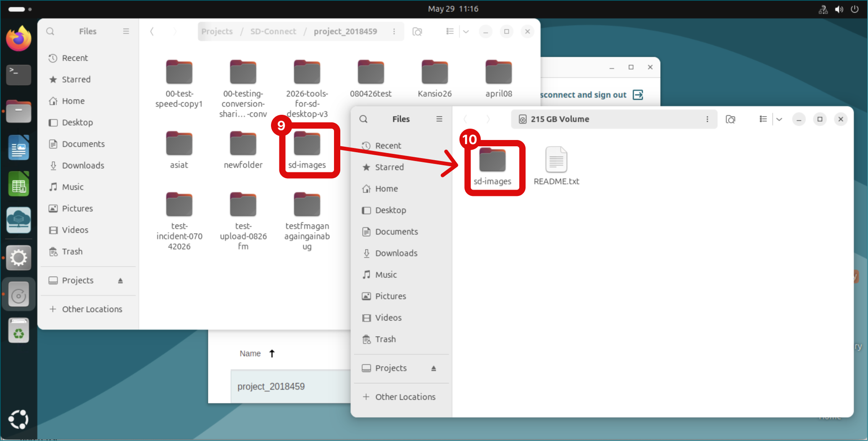Open Other Locations in front window sidebar

tap(401, 397)
